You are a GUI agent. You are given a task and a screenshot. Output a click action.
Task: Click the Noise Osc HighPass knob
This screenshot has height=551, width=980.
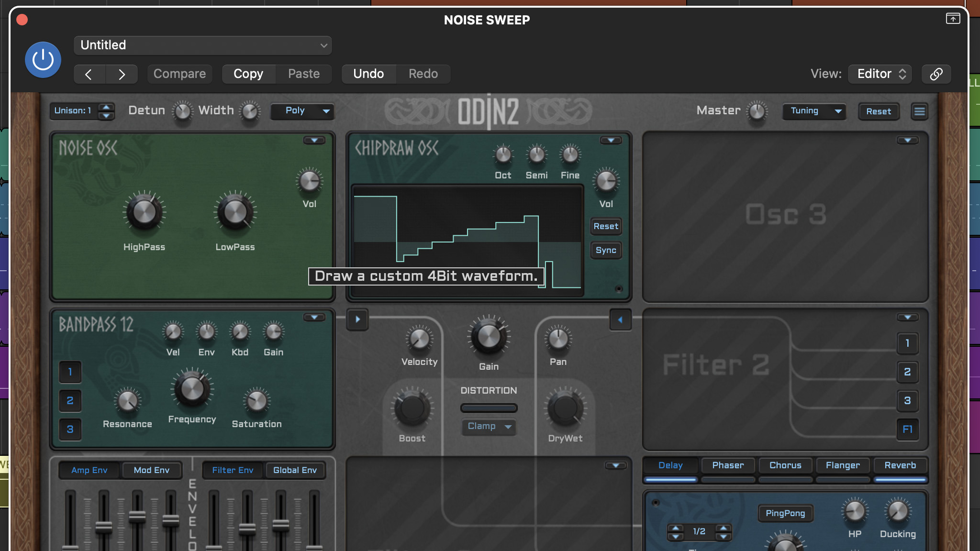click(x=144, y=212)
